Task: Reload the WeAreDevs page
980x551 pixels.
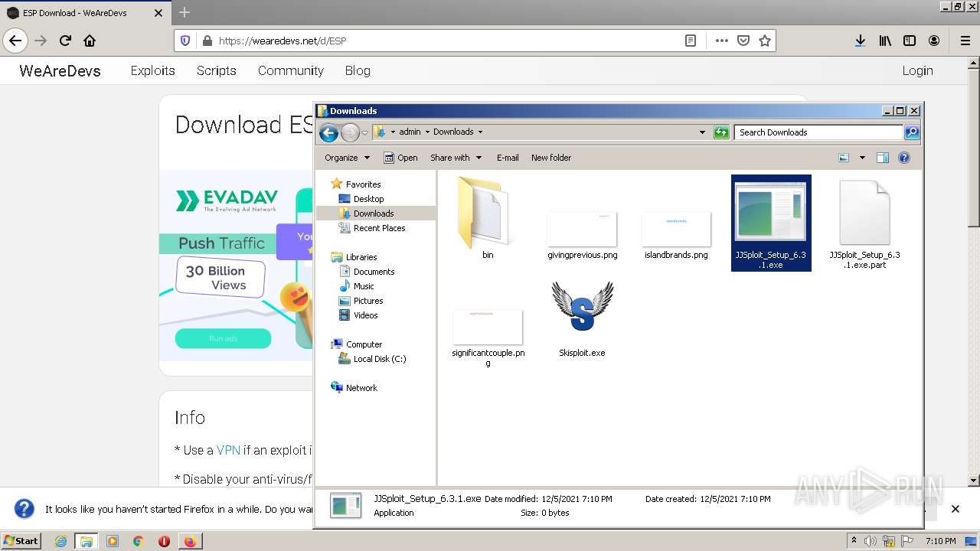Action: pyautogui.click(x=65, y=41)
